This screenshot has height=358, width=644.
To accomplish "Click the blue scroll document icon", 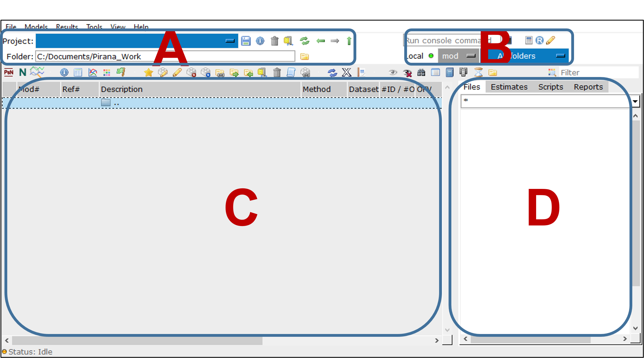I will [x=291, y=73].
